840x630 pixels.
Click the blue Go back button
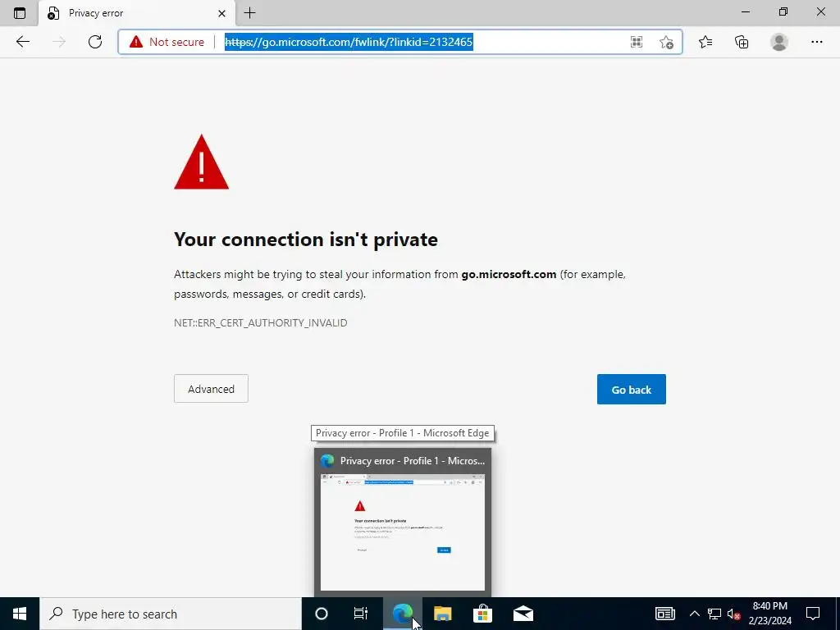(631, 390)
